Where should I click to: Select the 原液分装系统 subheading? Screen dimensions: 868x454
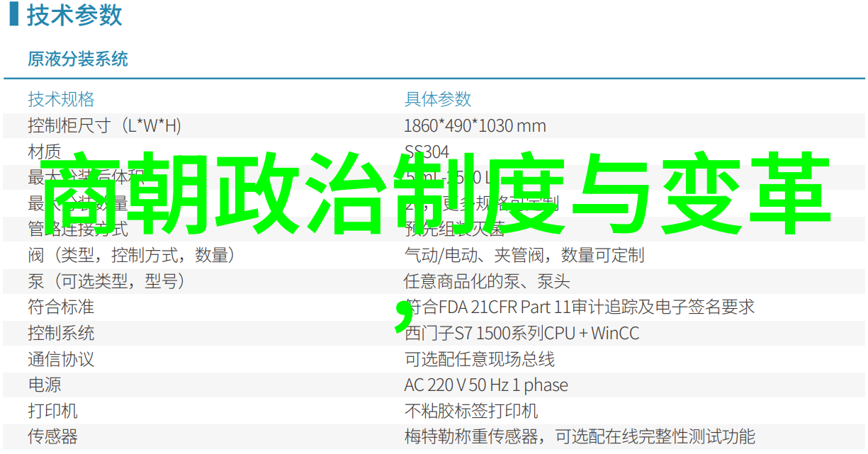pyautogui.click(x=78, y=59)
